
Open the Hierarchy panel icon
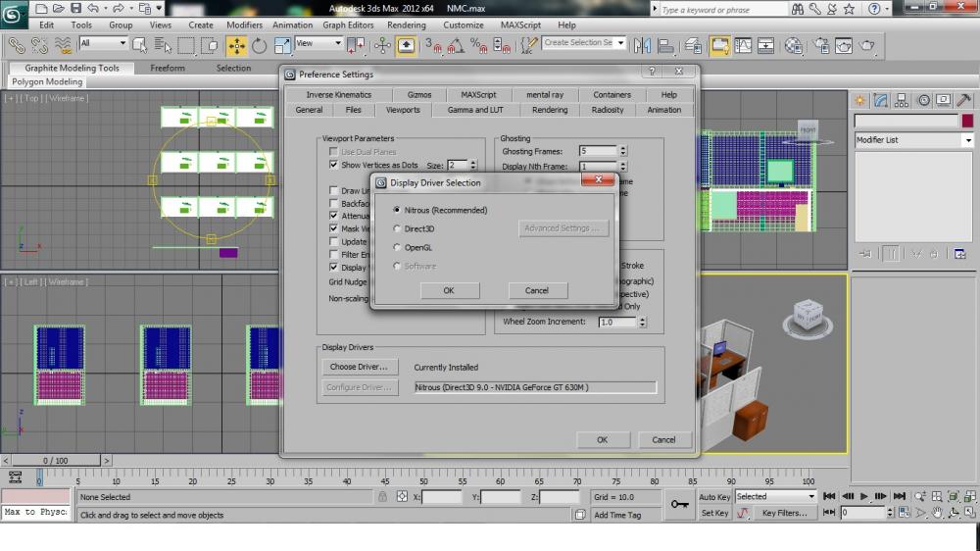(902, 100)
